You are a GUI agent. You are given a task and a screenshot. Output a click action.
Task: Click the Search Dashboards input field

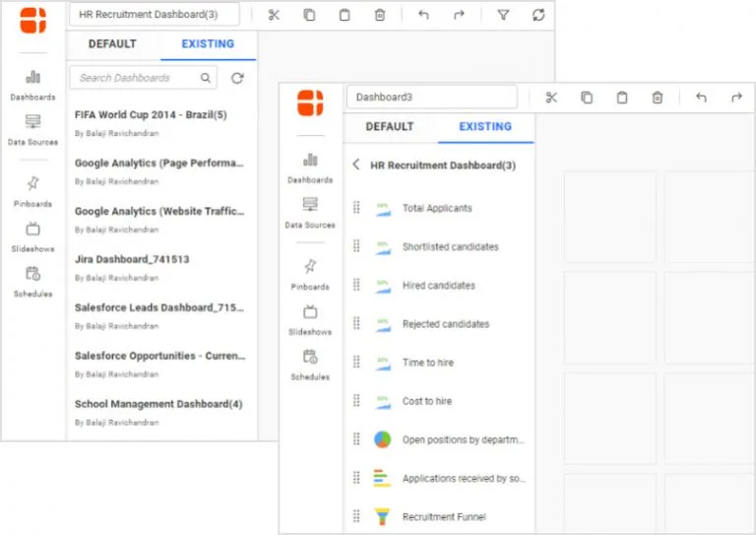click(x=136, y=78)
